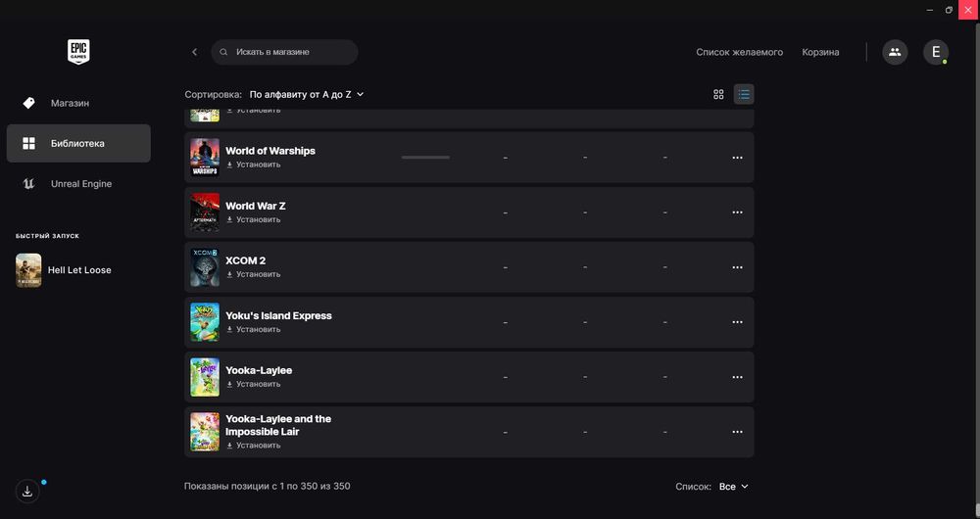Image resolution: width=980 pixels, height=519 pixels.
Task: Open the three-dot menu for XCOM 2
Action: [737, 267]
